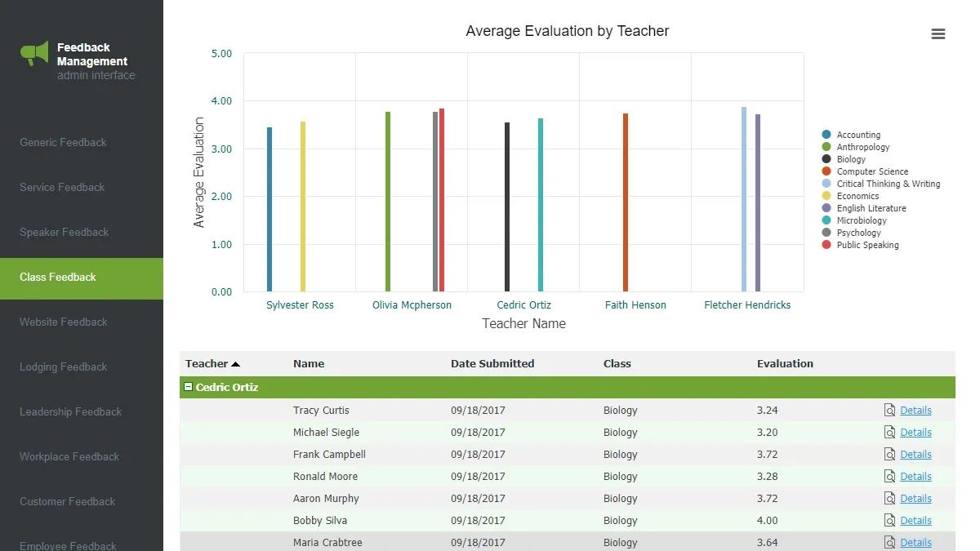
Task: Click Olivia Mcpherson's red Public Speaking bar
Action: pyautogui.click(x=442, y=200)
